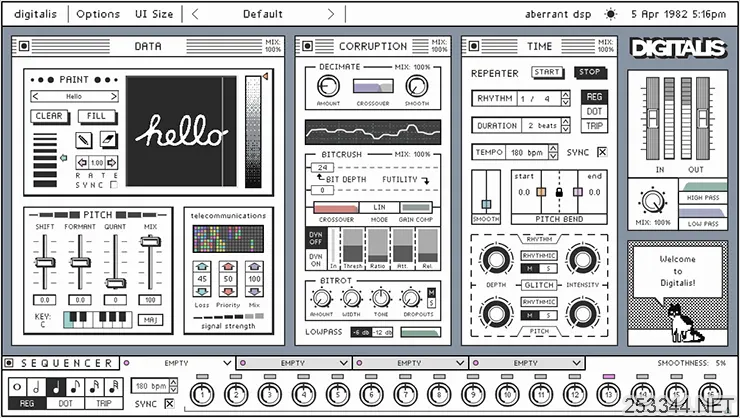Viewport: 740px width, 418px height.
Task: Click the MAJ scale button
Action: [x=150, y=320]
